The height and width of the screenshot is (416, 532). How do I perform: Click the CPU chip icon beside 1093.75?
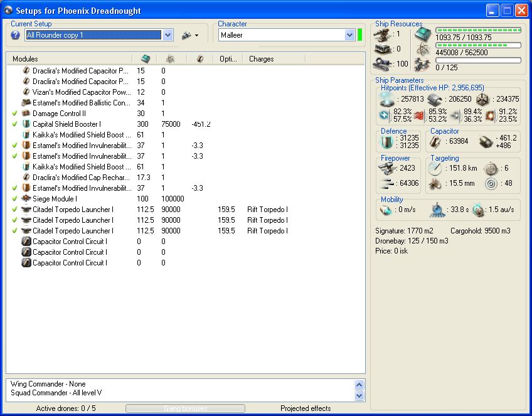pos(423,35)
